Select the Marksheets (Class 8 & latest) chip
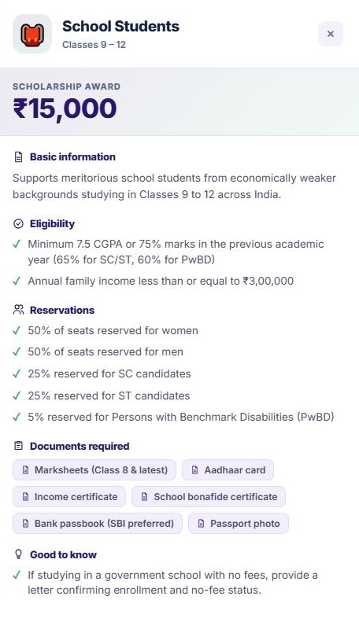Screen dimensions: 359x644 [94, 470]
